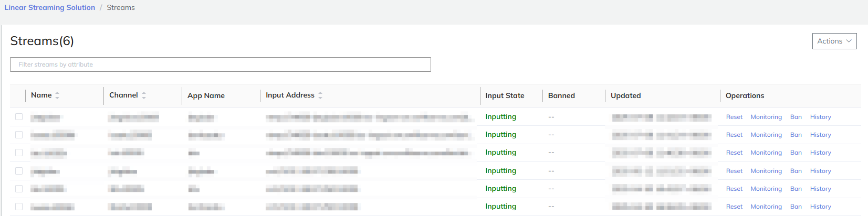Select the third stream row checkbox
This screenshot has width=868, height=216.
click(19, 153)
